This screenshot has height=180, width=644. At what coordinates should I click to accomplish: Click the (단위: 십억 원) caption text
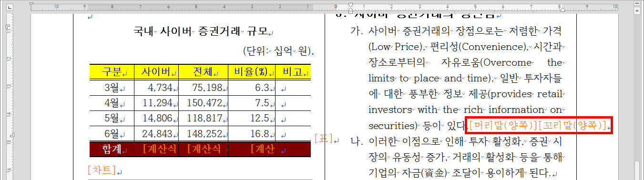(276, 51)
